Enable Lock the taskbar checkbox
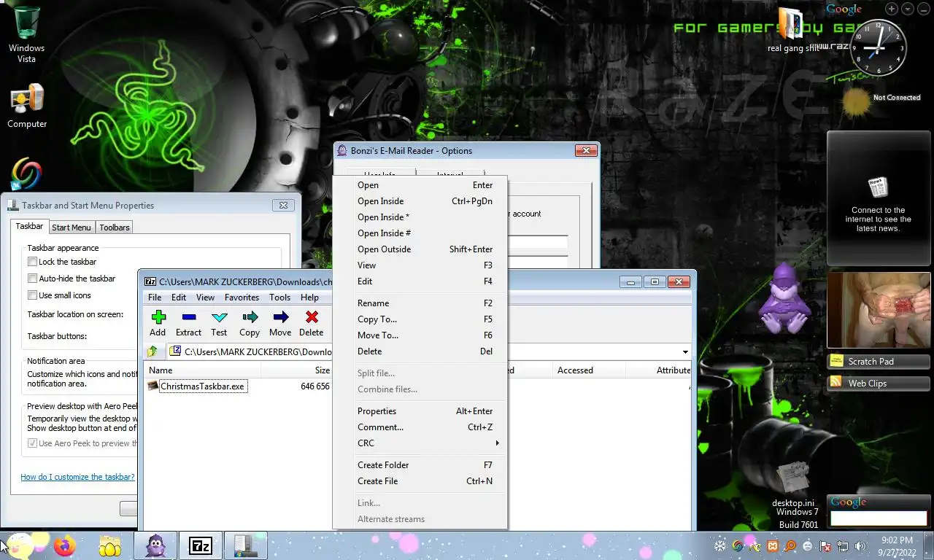 click(x=32, y=262)
